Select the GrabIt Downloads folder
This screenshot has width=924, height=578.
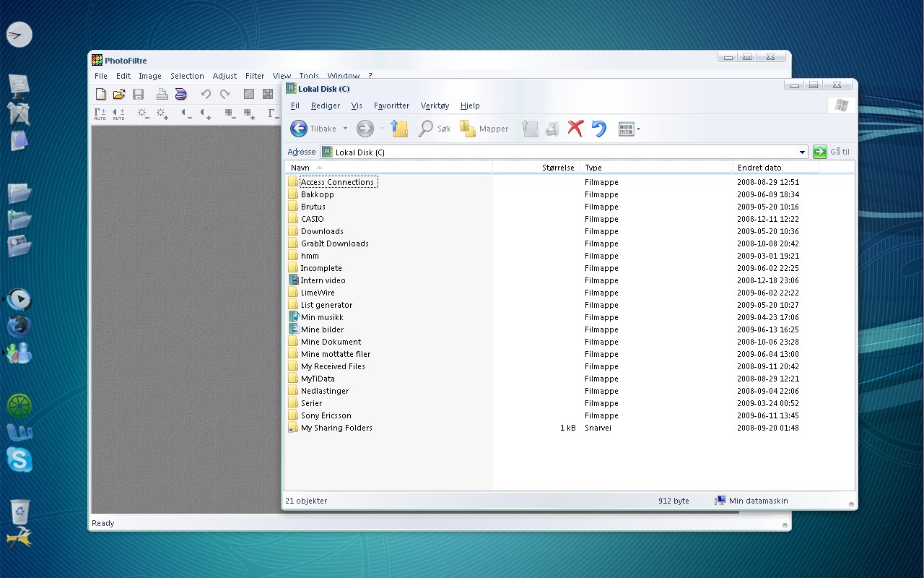point(328,243)
